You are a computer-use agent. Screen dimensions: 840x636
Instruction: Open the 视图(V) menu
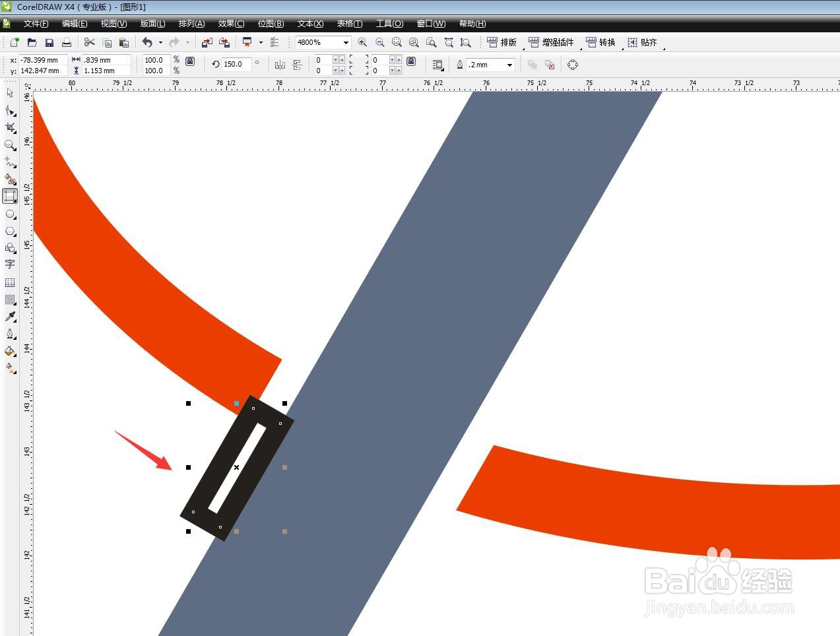tap(113, 24)
